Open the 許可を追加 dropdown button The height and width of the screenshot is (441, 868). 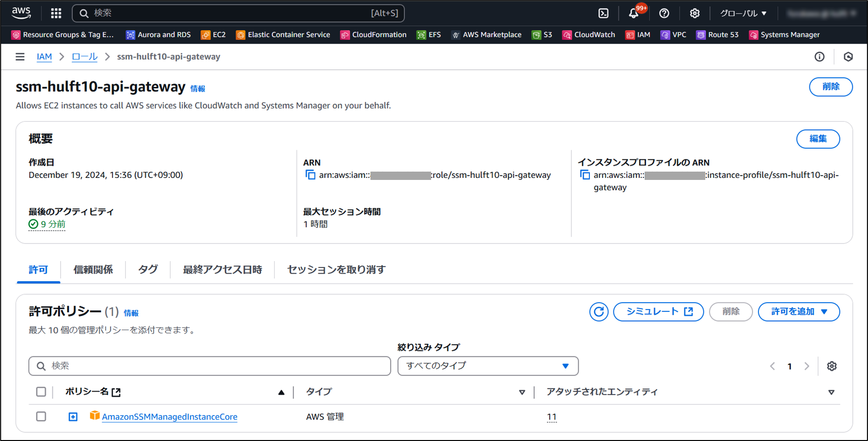tap(799, 312)
